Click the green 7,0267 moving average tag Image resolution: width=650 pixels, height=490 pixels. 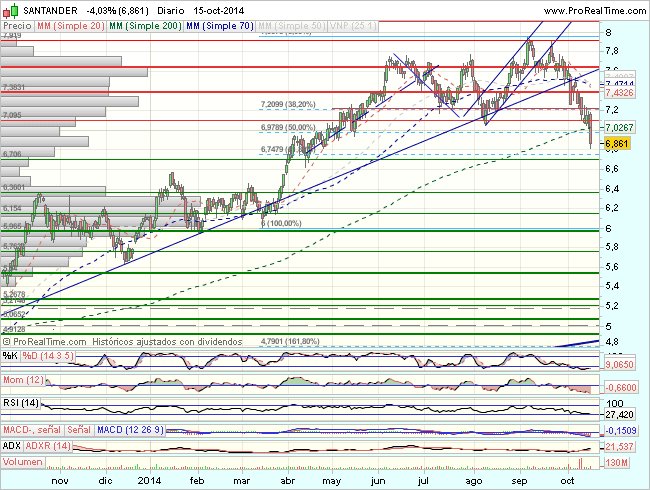(619, 127)
